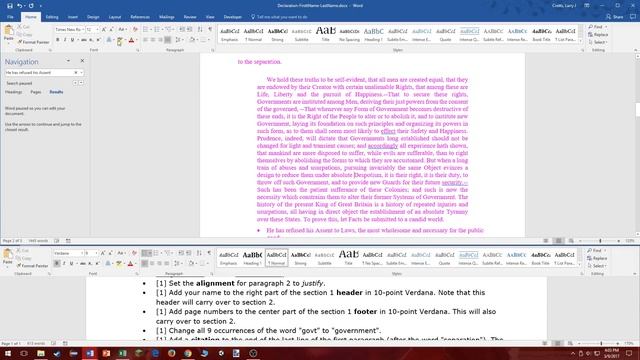Toggle Bold in lower window ribbon
640x360 pixels.
[x=57, y=264]
